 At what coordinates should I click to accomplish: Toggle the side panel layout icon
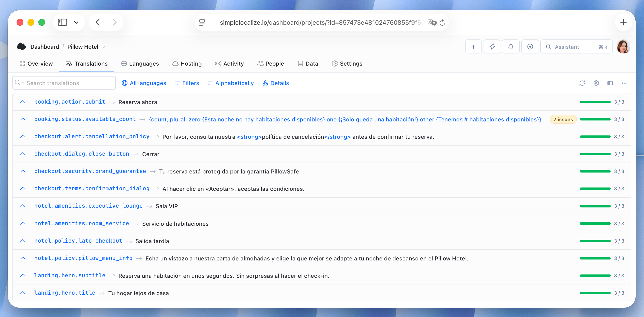pyautogui.click(x=610, y=83)
